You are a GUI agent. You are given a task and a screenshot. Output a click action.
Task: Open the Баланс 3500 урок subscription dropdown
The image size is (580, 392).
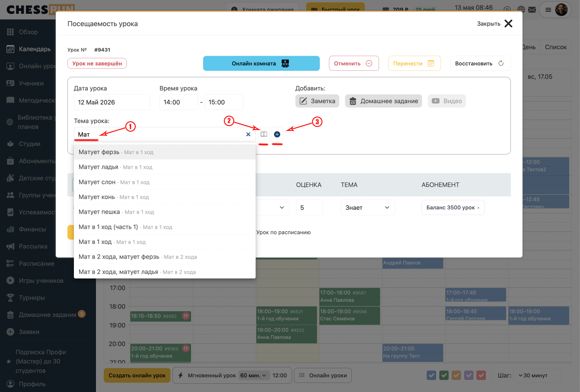coord(453,208)
